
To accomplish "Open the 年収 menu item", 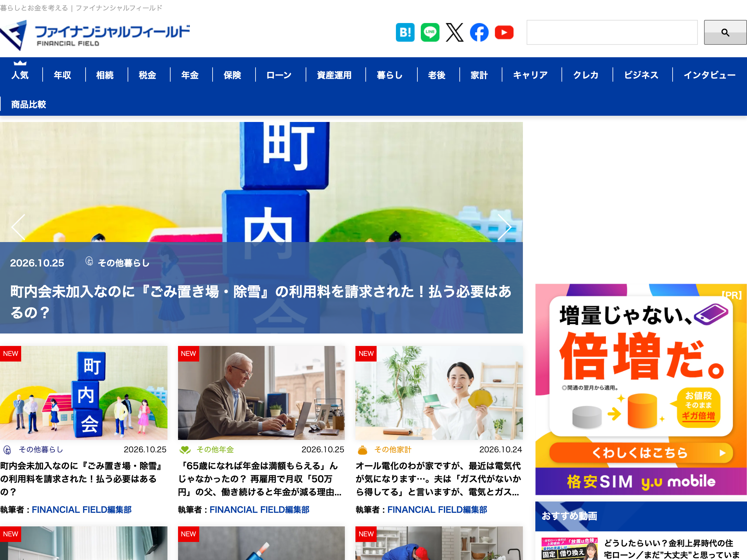I will coord(63,75).
